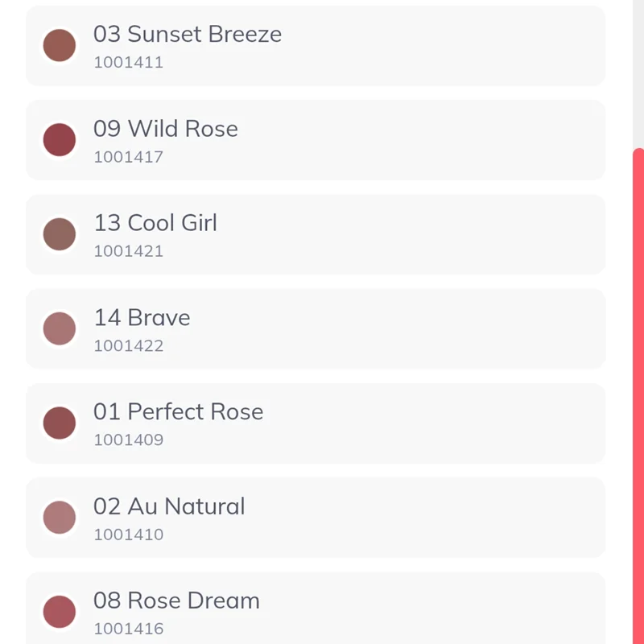Click the "14 Brave" shade name
Screen dimensions: 644x644
coord(142,317)
